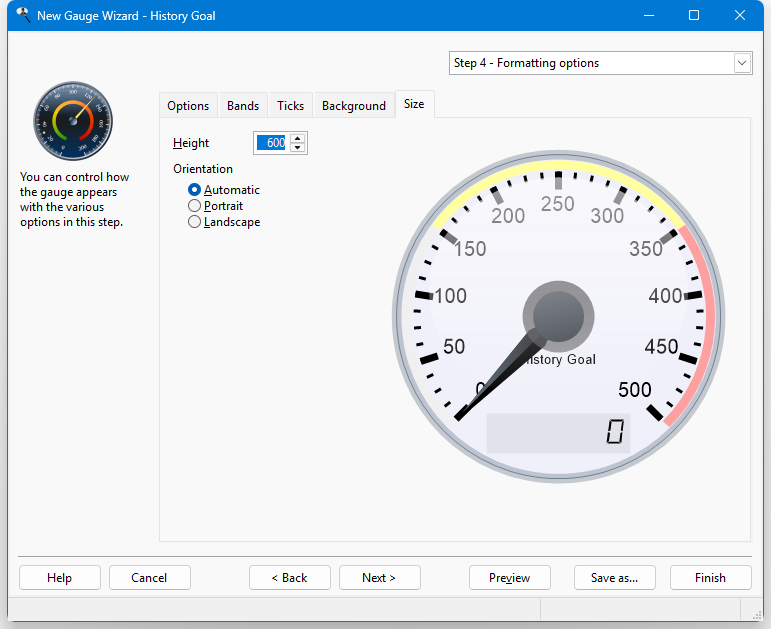Click the Preview button
The image size is (771, 629).
(509, 578)
